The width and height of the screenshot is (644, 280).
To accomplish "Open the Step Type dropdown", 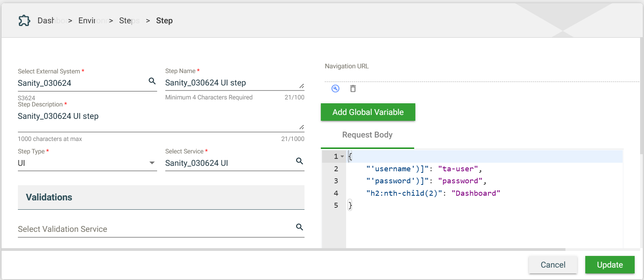I will pyautogui.click(x=152, y=163).
